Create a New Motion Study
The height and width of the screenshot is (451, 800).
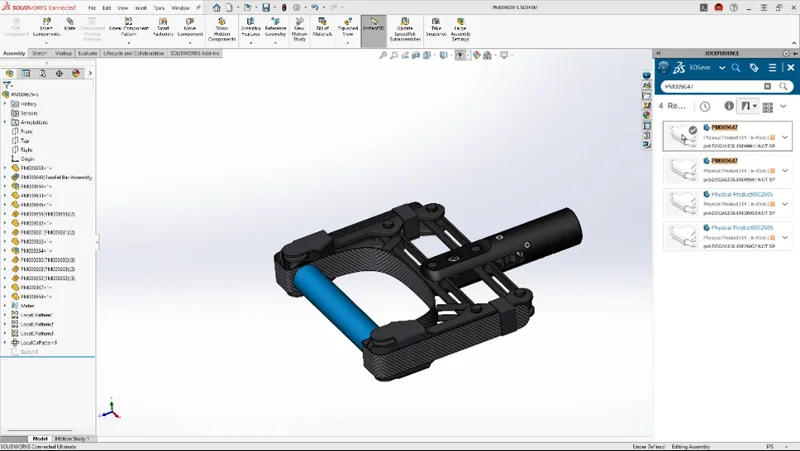pos(298,27)
